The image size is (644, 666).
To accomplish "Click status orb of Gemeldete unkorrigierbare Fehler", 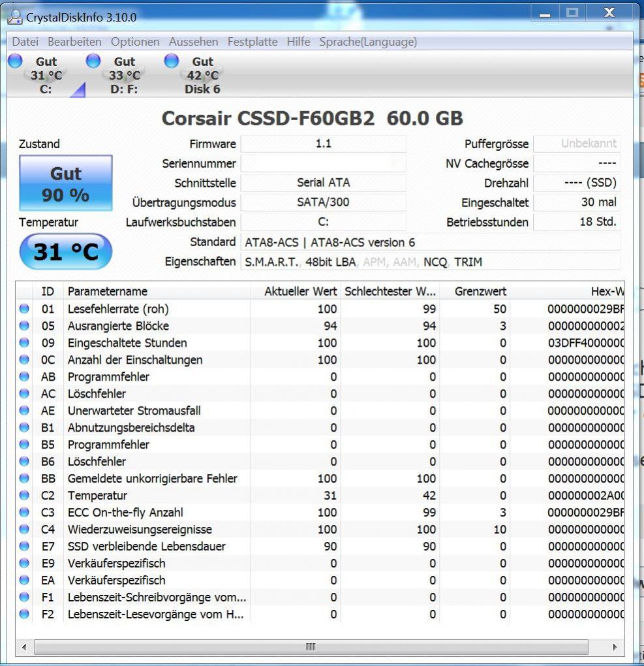I will [24, 478].
